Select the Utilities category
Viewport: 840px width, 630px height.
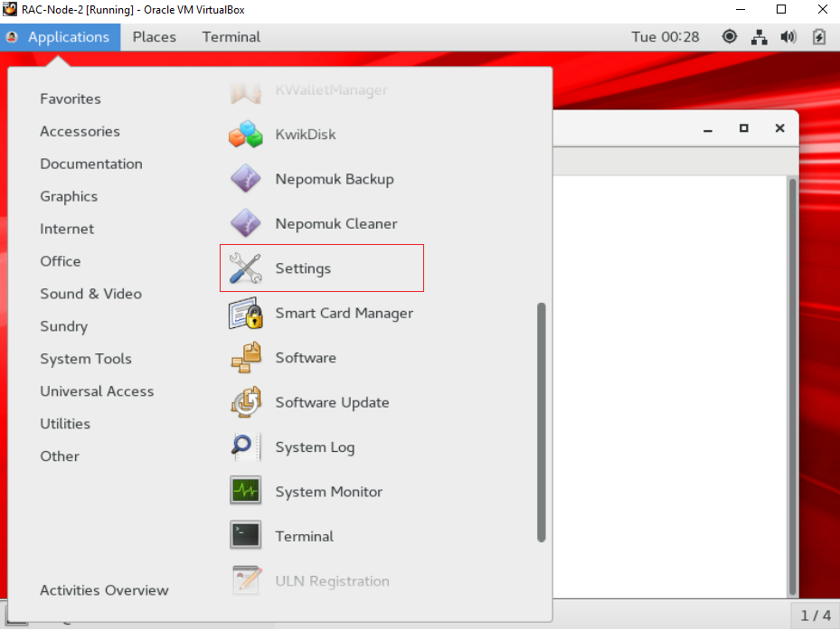pyautogui.click(x=65, y=424)
